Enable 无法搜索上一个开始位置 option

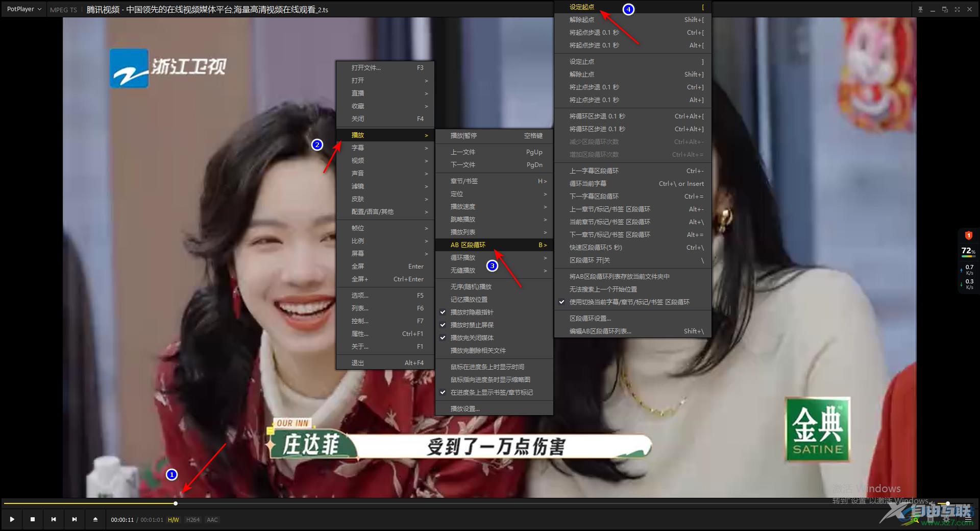[633, 289]
